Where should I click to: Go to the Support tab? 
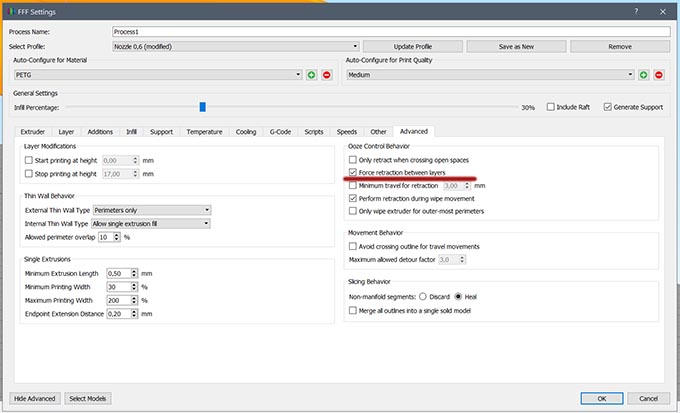(x=161, y=132)
